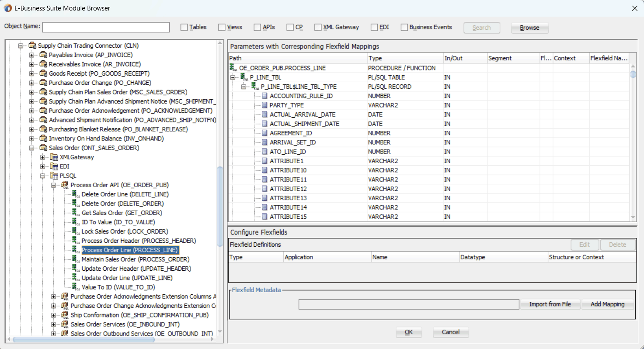Image resolution: width=644 pixels, height=349 pixels.
Task: Toggle the XML Gateway checkbox
Action: click(x=318, y=28)
